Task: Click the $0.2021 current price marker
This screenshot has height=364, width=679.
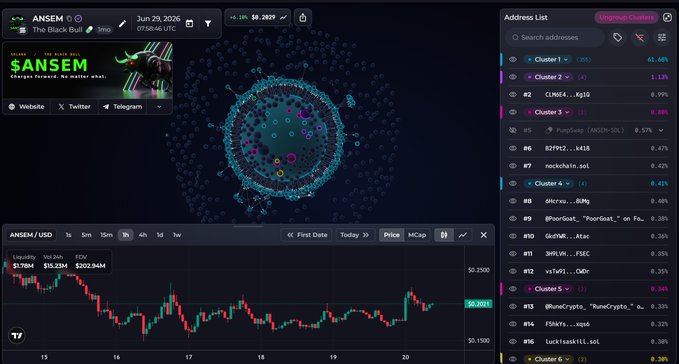Action: [x=478, y=304]
